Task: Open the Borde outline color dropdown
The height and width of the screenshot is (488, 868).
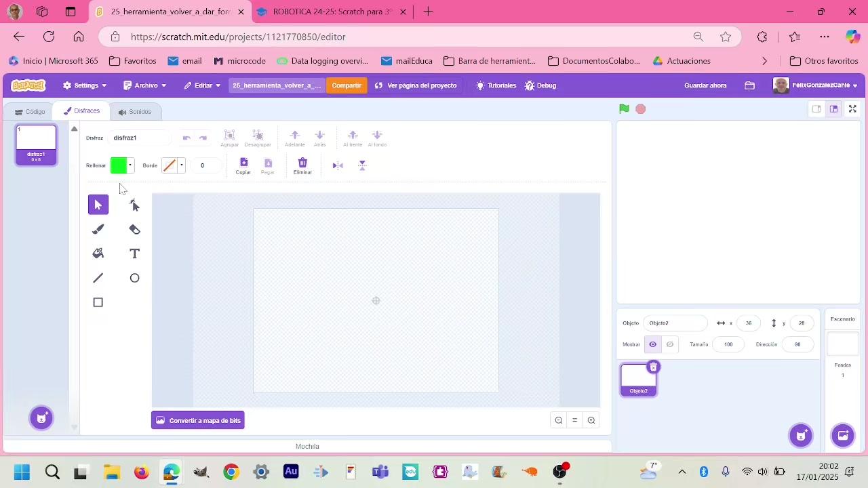Action: point(174,165)
